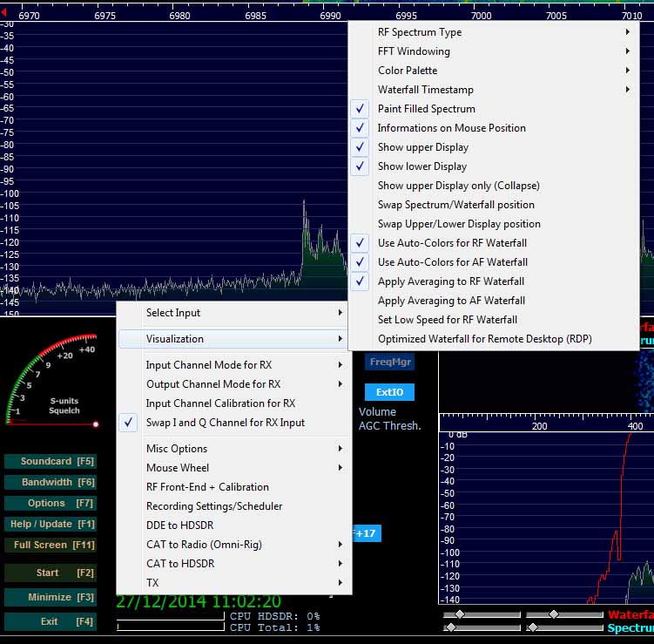This screenshot has height=644, width=654.
Task: Expand Input Channel Mode for RX submenu
Action: pyautogui.click(x=234, y=365)
